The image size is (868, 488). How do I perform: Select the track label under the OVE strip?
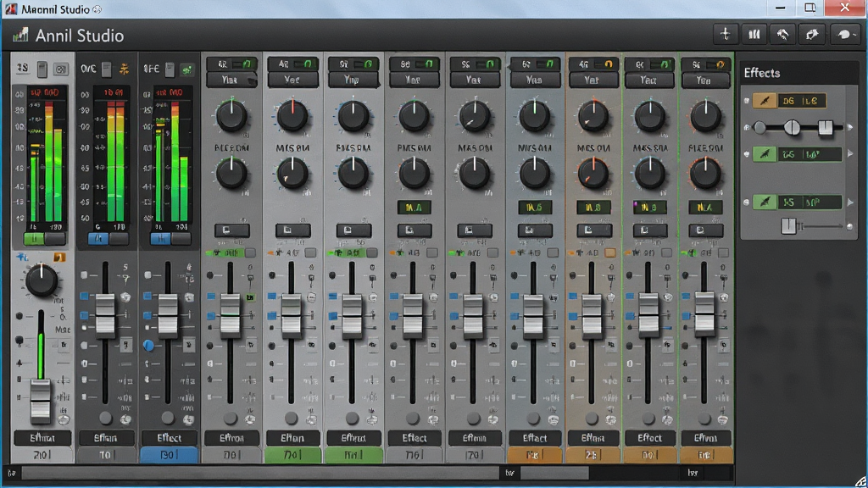click(x=106, y=455)
